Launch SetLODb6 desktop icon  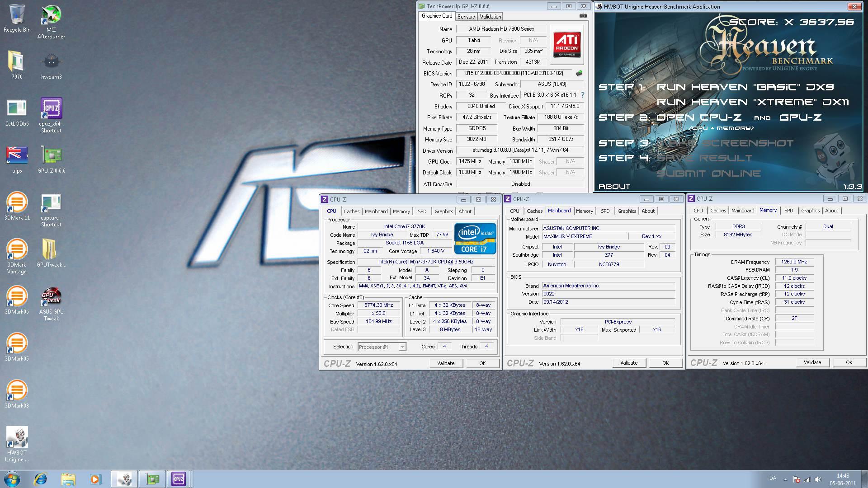coord(17,113)
